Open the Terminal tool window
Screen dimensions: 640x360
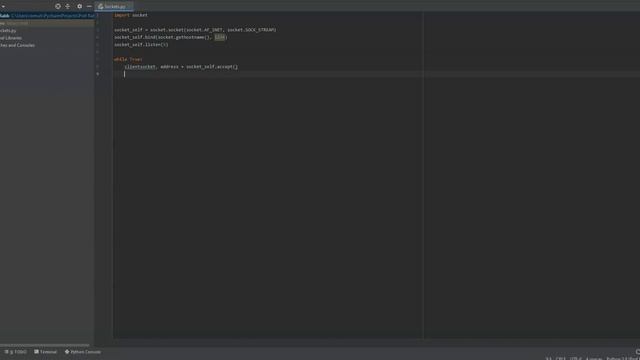pyautogui.click(x=45, y=352)
